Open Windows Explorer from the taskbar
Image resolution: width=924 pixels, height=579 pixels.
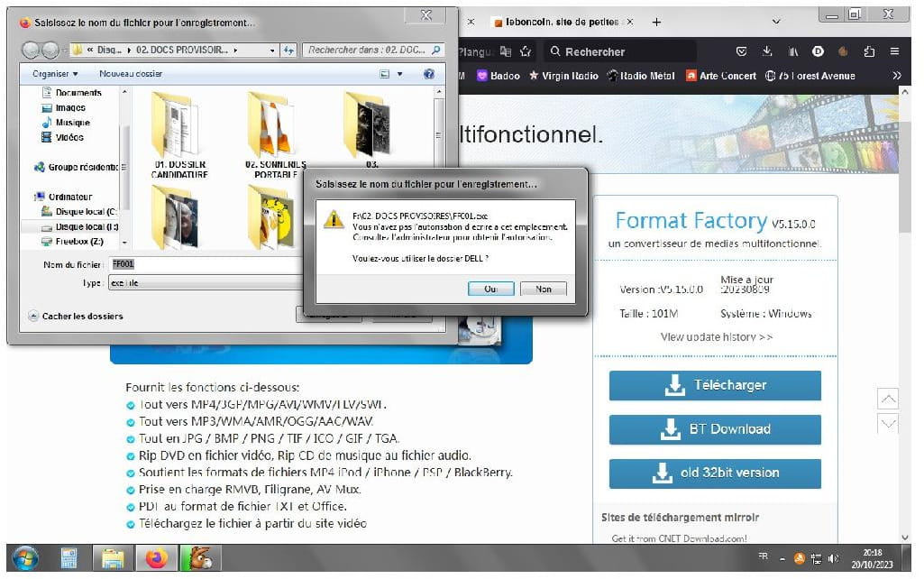pos(113,558)
